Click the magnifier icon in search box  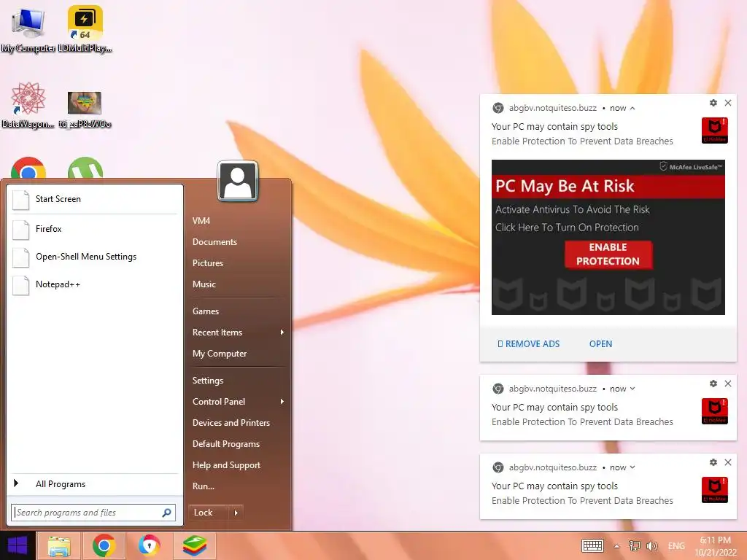pos(167,513)
